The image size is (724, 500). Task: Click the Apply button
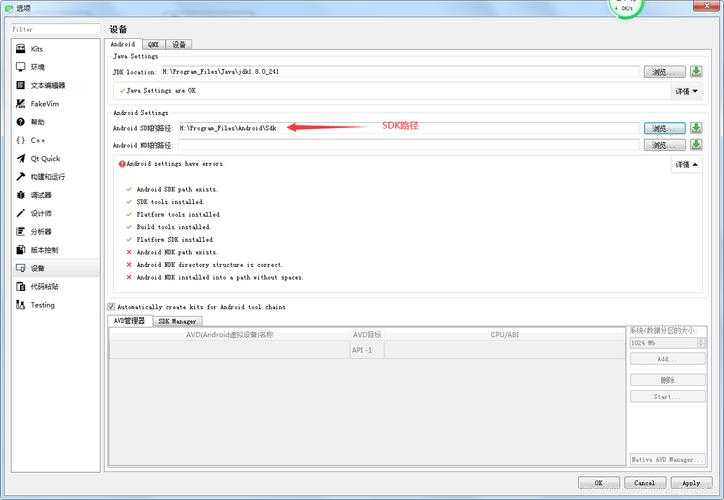pos(691,482)
